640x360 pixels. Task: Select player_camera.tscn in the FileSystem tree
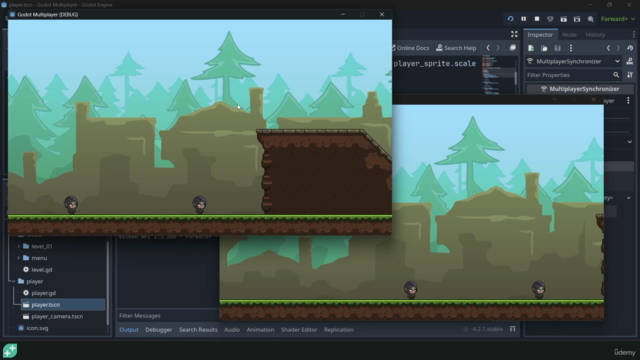tap(57, 316)
